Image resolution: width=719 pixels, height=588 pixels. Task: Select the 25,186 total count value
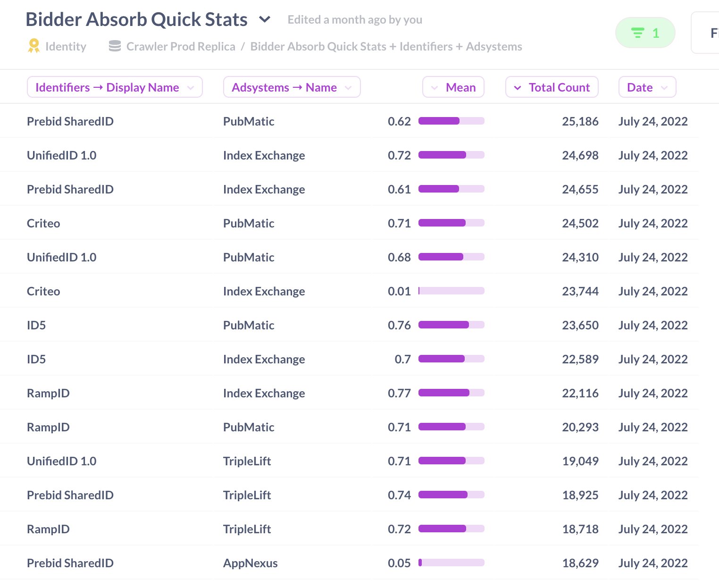580,121
